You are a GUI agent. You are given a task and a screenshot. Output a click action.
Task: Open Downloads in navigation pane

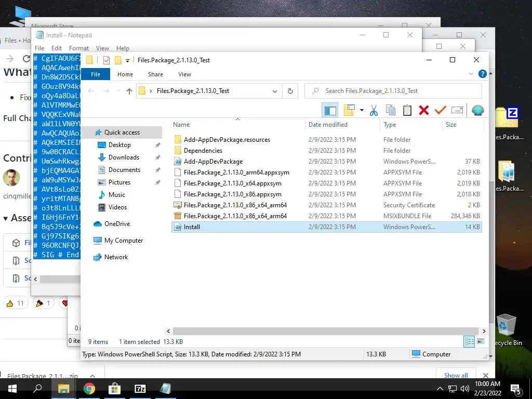click(124, 157)
